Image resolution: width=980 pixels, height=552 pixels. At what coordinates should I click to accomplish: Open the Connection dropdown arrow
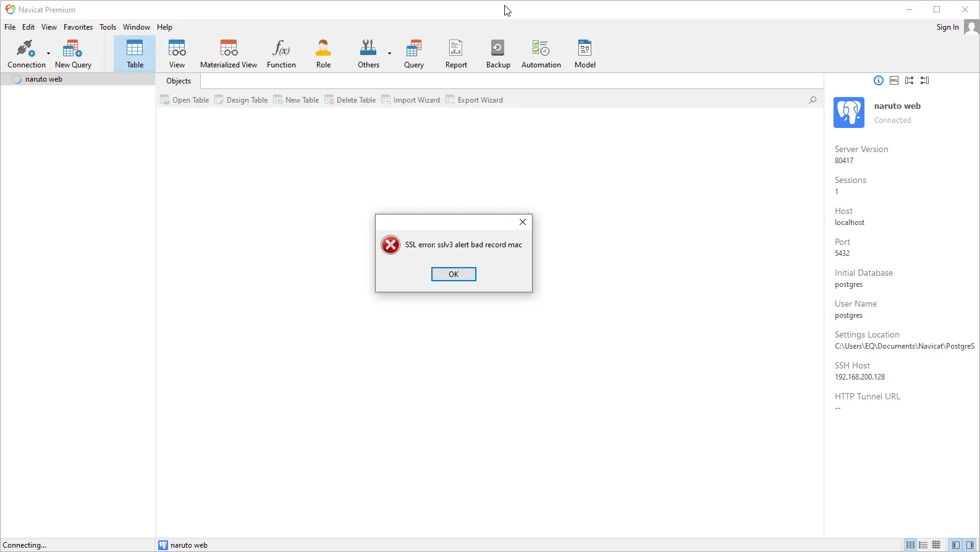49,54
